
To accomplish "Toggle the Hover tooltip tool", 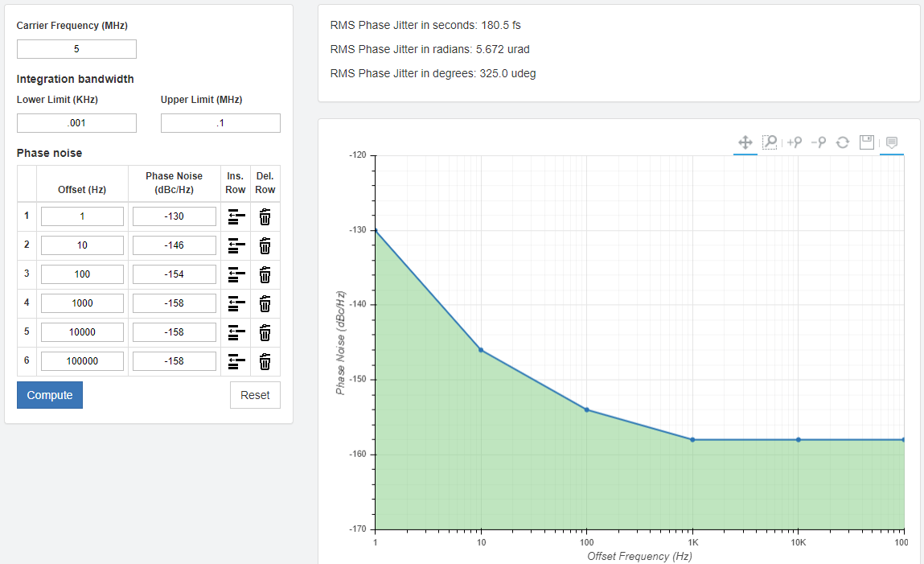I will coord(892,142).
